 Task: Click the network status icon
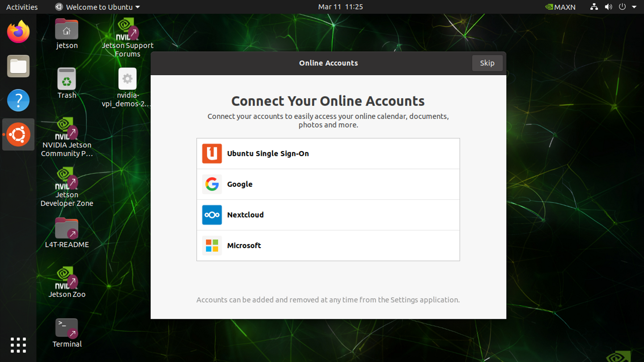click(x=594, y=7)
